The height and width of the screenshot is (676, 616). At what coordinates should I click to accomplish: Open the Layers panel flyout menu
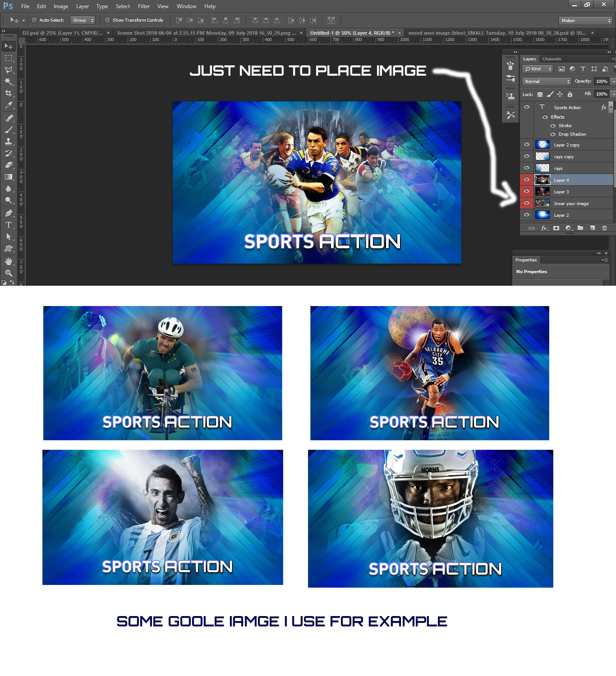click(x=613, y=59)
